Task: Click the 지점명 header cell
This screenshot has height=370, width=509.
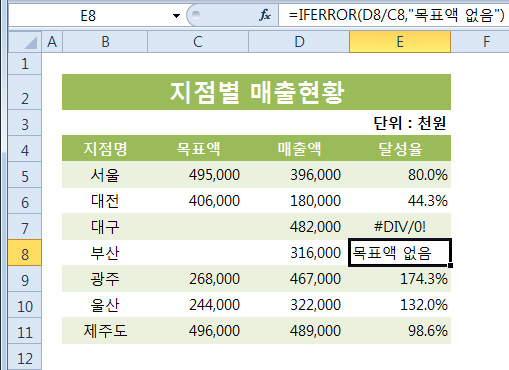Action: pos(105,149)
